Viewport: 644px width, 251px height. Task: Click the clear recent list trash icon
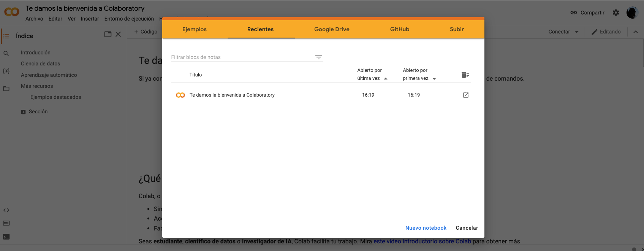(x=465, y=75)
